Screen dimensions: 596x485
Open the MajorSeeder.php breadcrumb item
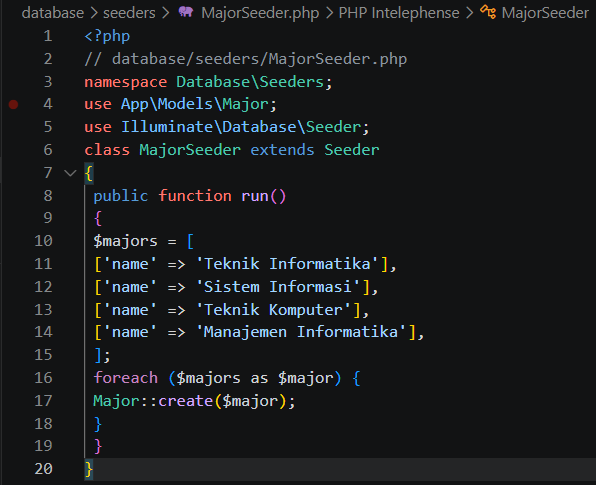coord(260,13)
